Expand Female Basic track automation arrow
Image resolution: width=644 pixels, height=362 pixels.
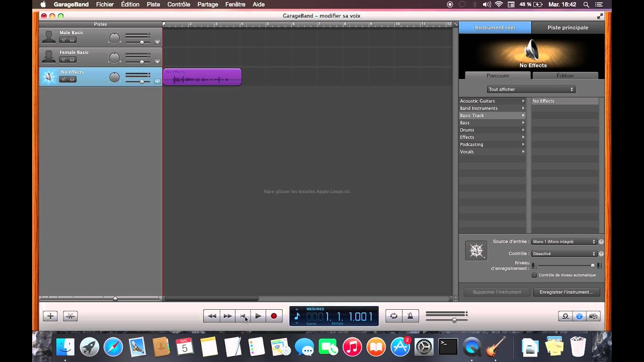coord(157,62)
